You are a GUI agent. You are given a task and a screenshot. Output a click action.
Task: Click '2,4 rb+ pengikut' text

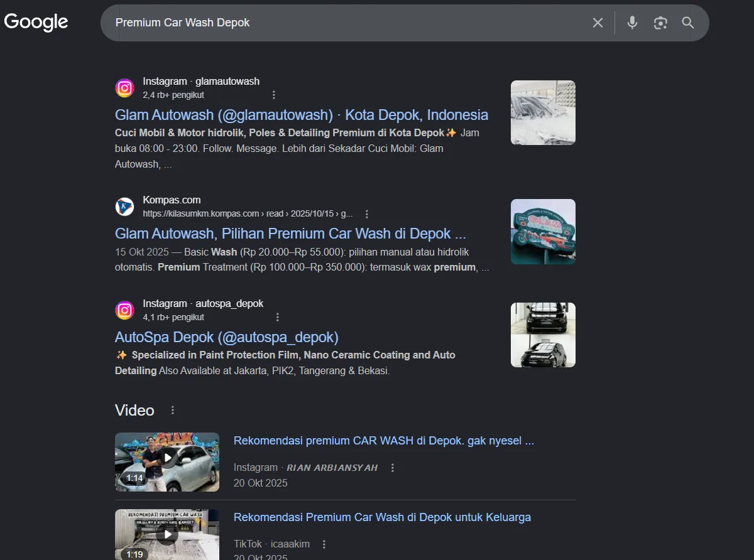[x=173, y=95]
